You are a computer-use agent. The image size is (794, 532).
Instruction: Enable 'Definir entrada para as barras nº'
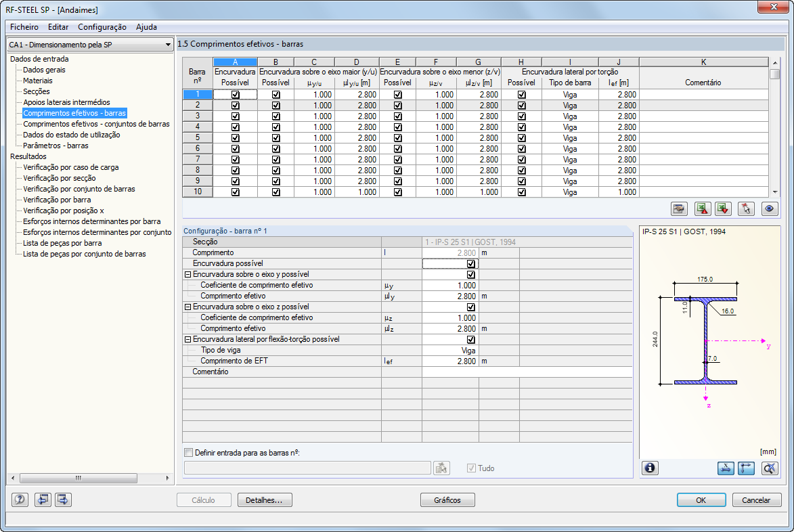[x=188, y=453]
